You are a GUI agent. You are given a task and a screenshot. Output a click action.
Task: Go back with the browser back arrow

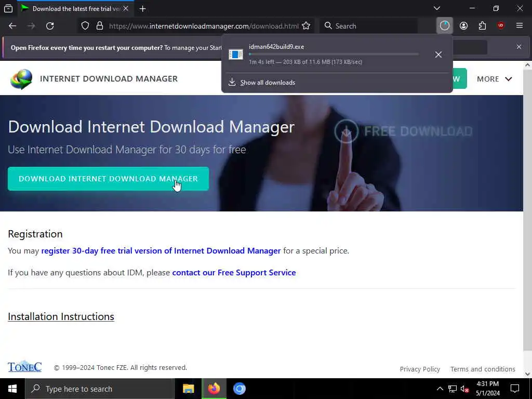pyautogui.click(x=12, y=26)
